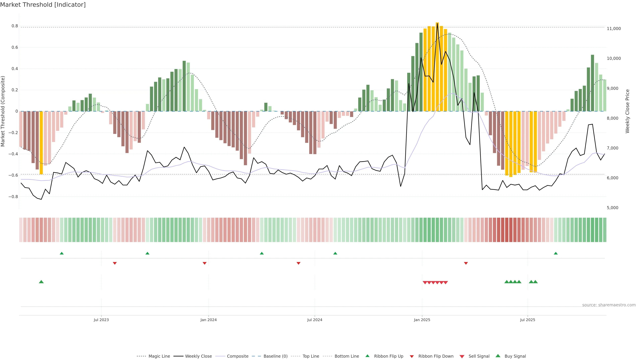Click the Market Threshold [Indicator] chart title
This screenshot has width=644, height=362.
coord(43,5)
